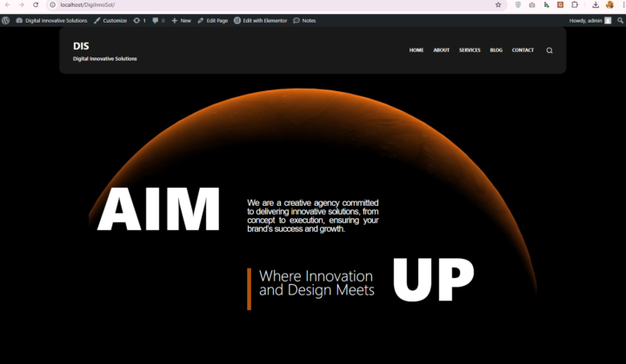Expand the New content menu
This screenshot has height=364, width=626.
[181, 20]
